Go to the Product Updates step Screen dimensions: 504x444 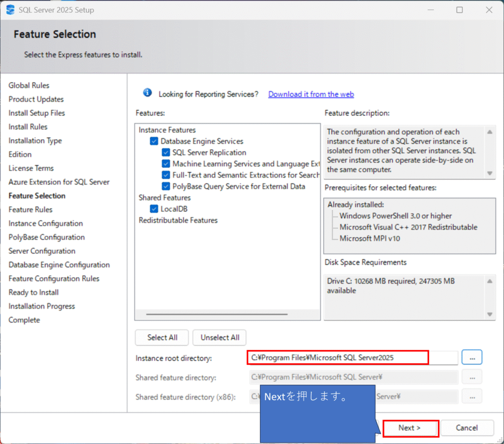coord(36,99)
